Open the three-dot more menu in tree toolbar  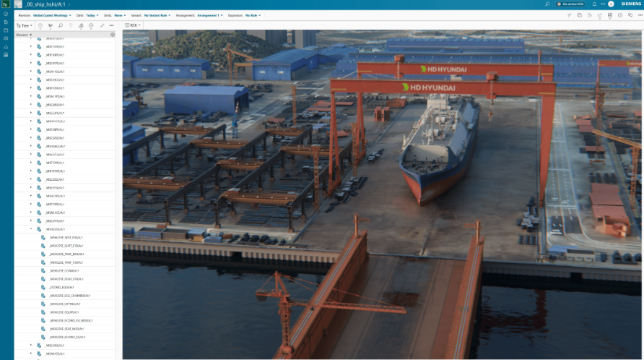[111, 25]
